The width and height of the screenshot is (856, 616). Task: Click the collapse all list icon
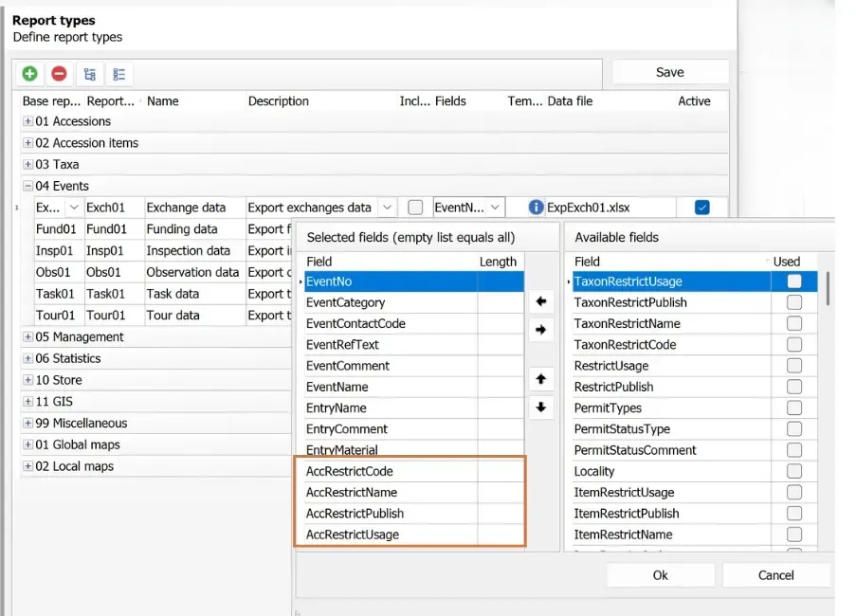pyautogui.click(x=119, y=74)
